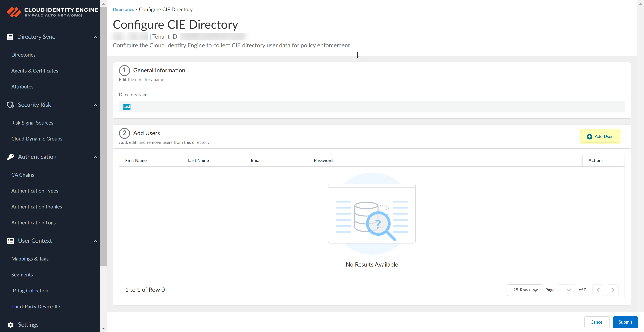Screen dimensions: 644x332
Task: Select the Authentication key icon
Action: click(10, 157)
